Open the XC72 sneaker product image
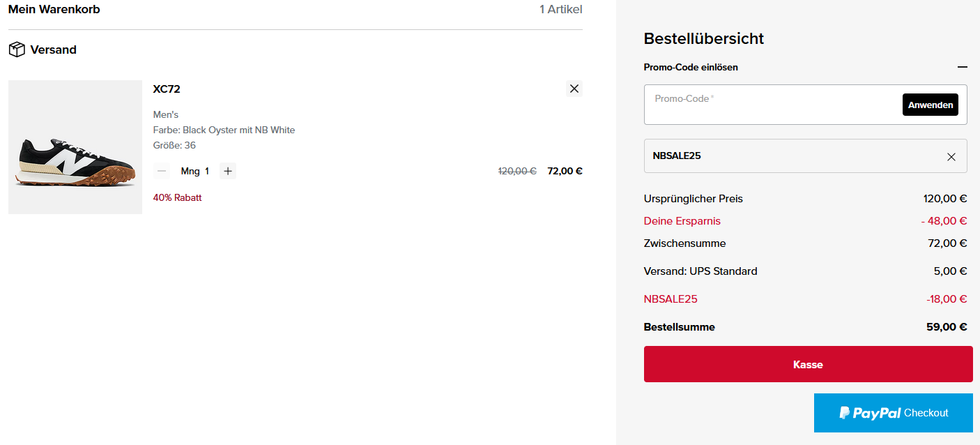The image size is (980, 445). [75, 147]
